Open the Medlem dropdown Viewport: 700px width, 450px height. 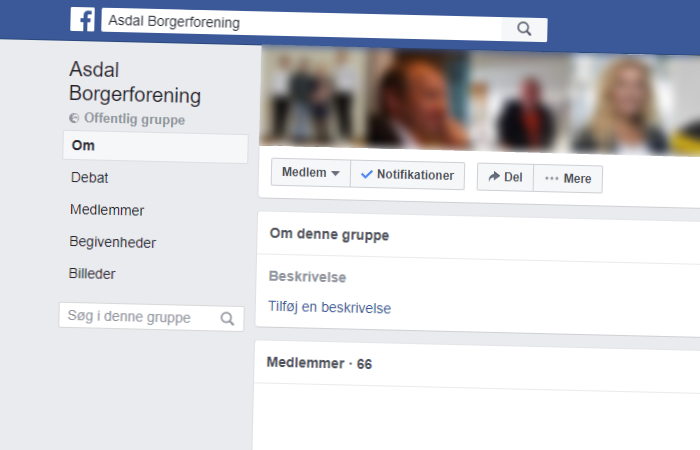pos(311,172)
